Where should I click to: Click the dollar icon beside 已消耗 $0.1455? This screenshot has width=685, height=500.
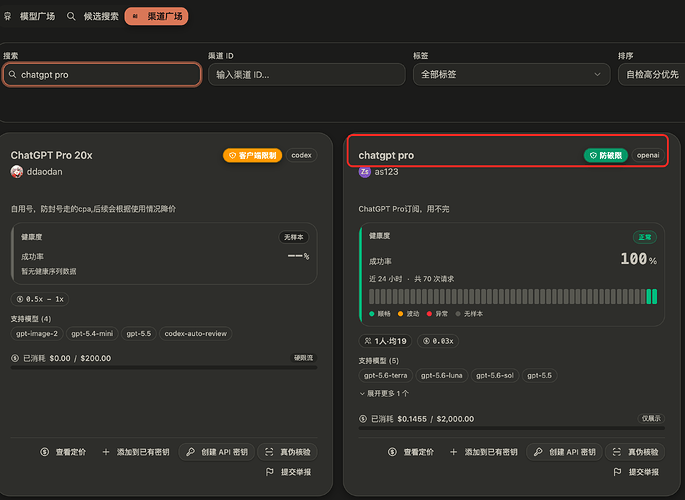(363, 419)
